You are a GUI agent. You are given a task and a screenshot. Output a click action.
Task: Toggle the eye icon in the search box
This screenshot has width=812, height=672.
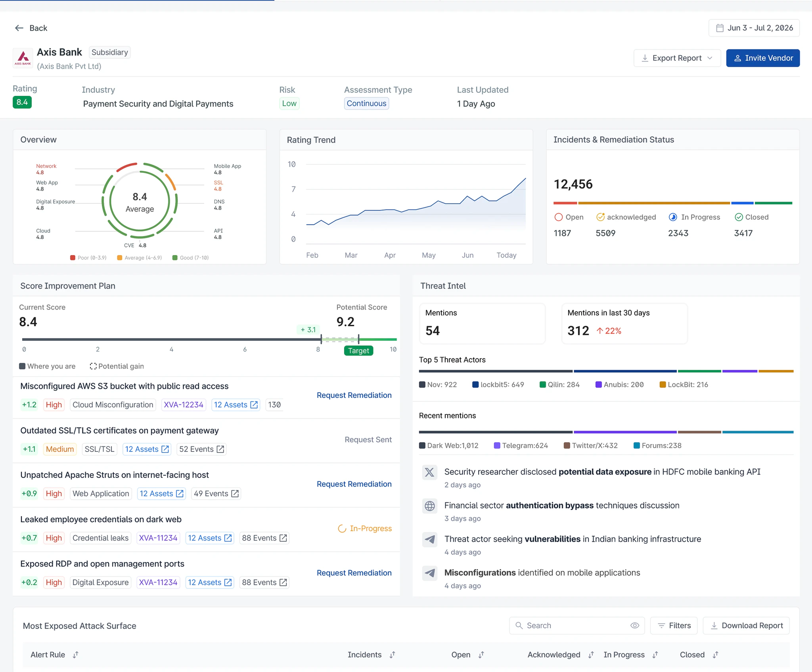coord(635,625)
